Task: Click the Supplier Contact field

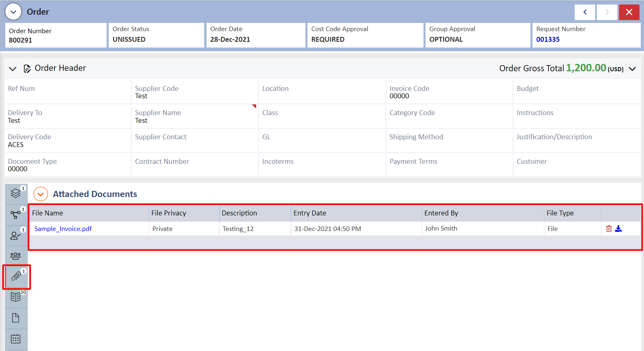Action: [x=195, y=140]
